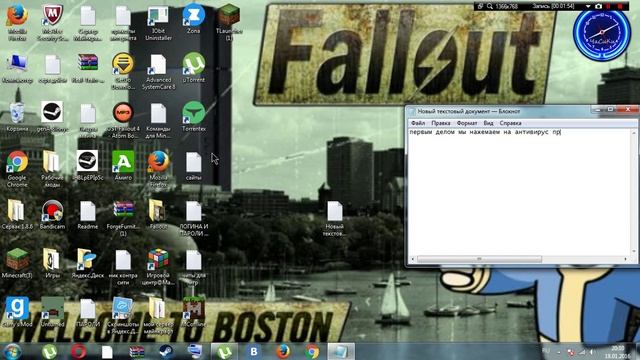640x360 pixels.
Task: Open Opera from the taskbar
Action: pos(78,351)
